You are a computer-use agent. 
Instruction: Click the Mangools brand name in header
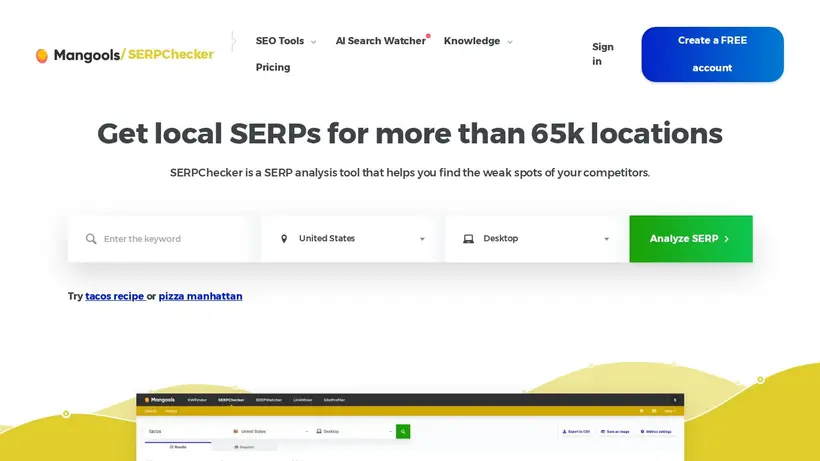[x=87, y=55]
